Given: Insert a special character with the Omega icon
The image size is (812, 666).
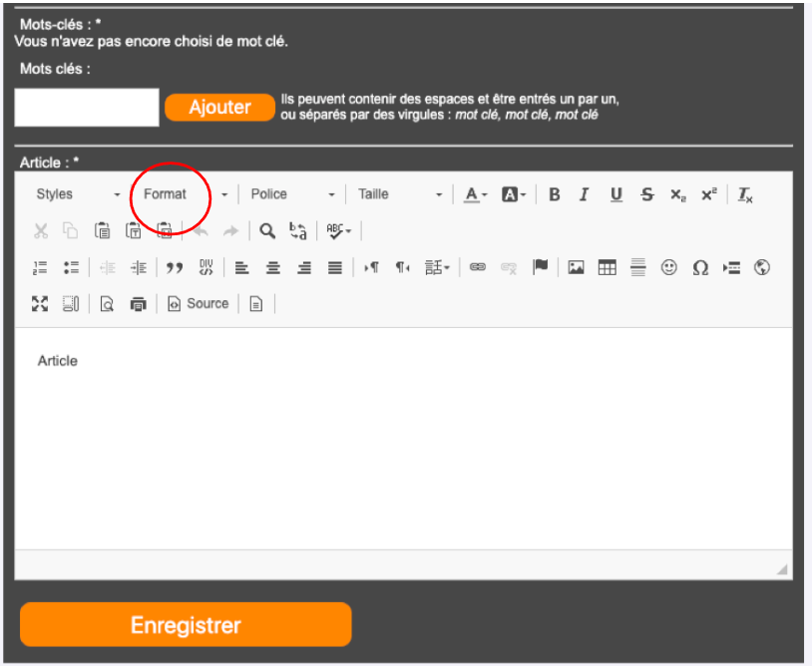Looking at the screenshot, I should 700,267.
